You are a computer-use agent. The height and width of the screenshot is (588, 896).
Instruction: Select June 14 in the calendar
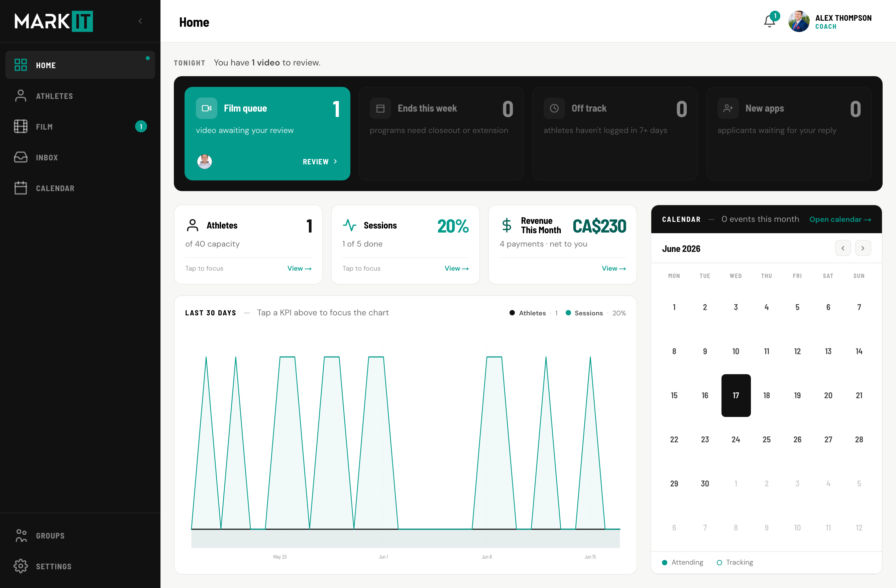pyautogui.click(x=859, y=351)
